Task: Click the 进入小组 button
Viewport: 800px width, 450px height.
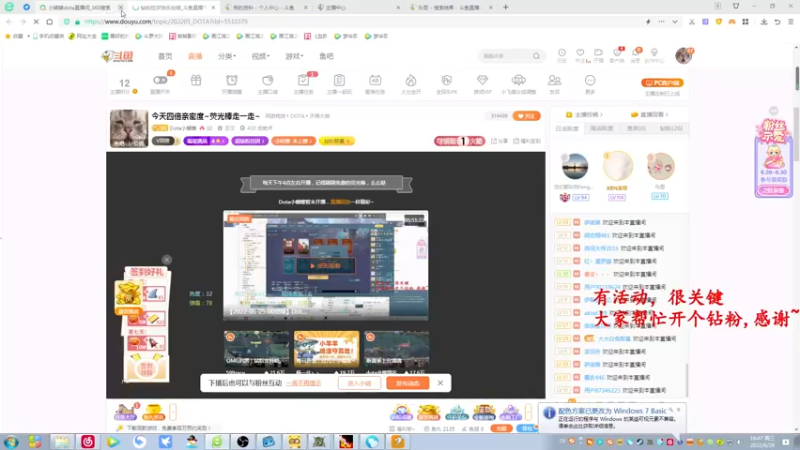Action: (359, 383)
